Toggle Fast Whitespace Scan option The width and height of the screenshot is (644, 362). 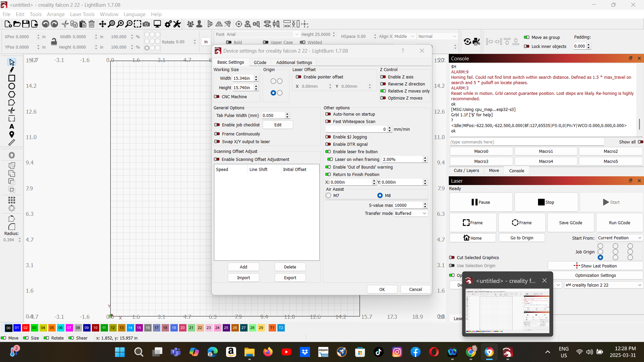pyautogui.click(x=328, y=122)
